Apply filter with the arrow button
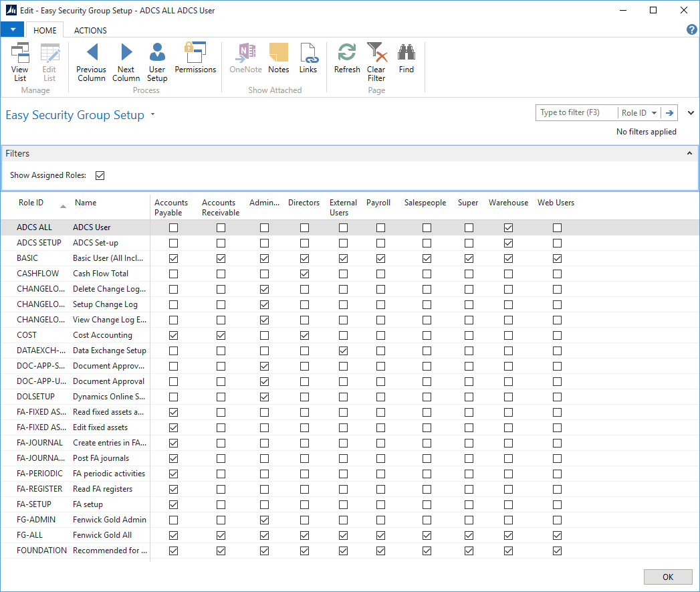 click(669, 113)
